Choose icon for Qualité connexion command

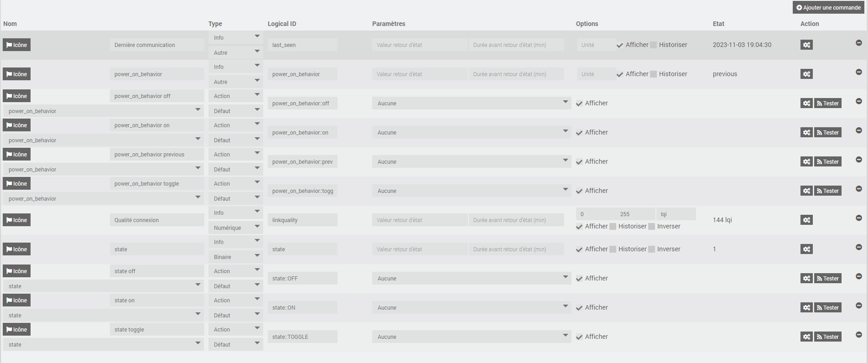click(x=16, y=220)
